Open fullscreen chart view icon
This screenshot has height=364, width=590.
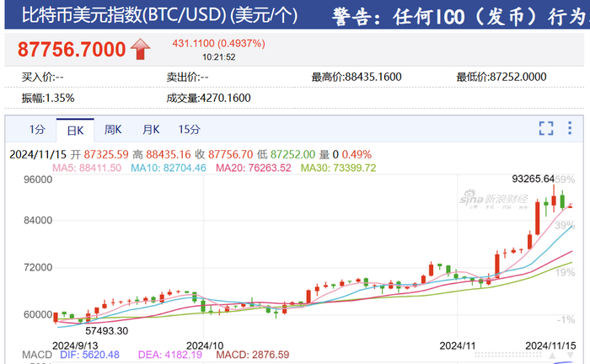click(546, 128)
